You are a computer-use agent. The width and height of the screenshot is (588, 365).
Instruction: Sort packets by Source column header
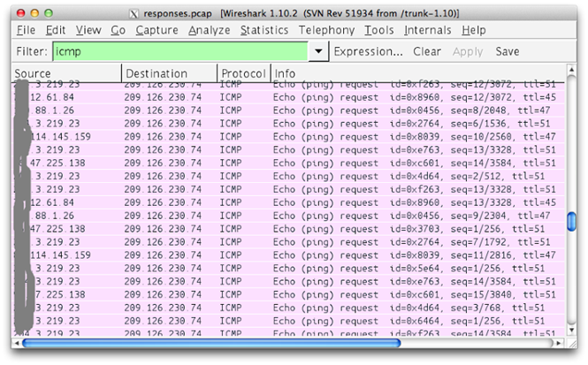(x=66, y=72)
